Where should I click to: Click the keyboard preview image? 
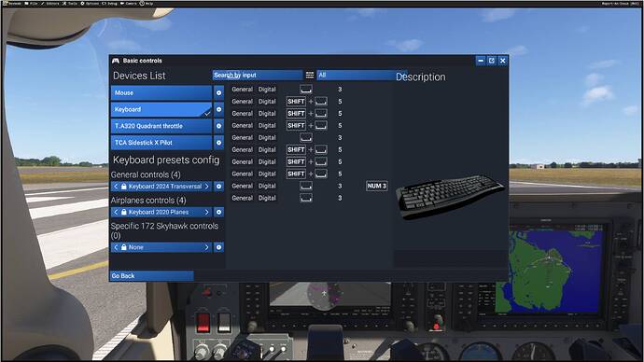pyautogui.click(x=449, y=197)
